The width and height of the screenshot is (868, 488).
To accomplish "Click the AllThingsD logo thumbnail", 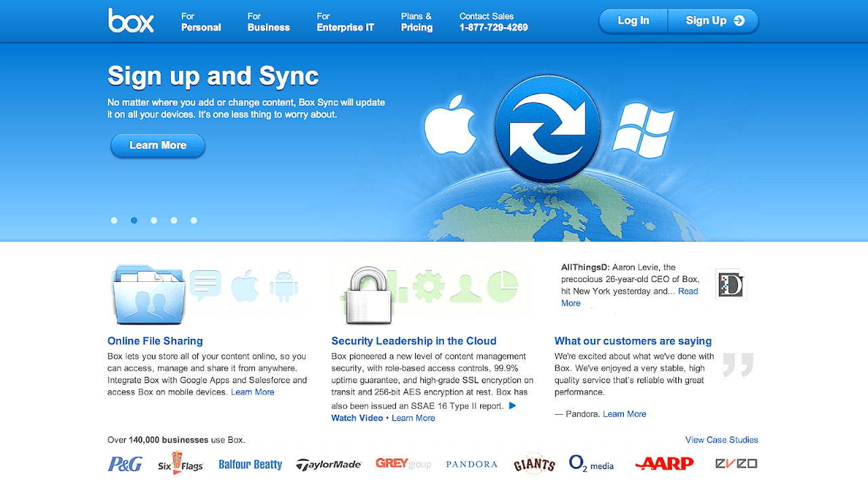I will pyautogui.click(x=731, y=285).
